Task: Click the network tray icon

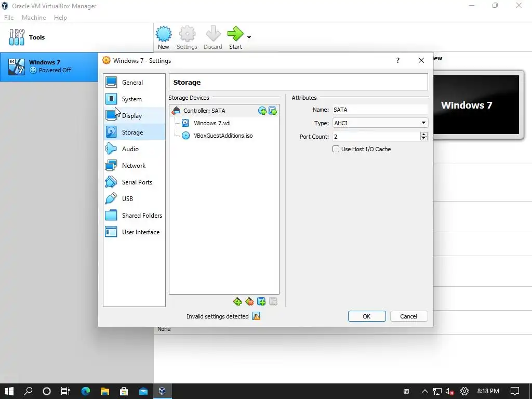Action: pyautogui.click(x=437, y=392)
